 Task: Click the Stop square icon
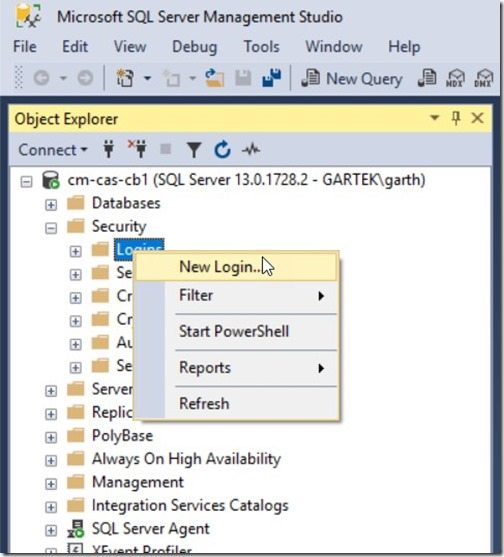point(166,149)
